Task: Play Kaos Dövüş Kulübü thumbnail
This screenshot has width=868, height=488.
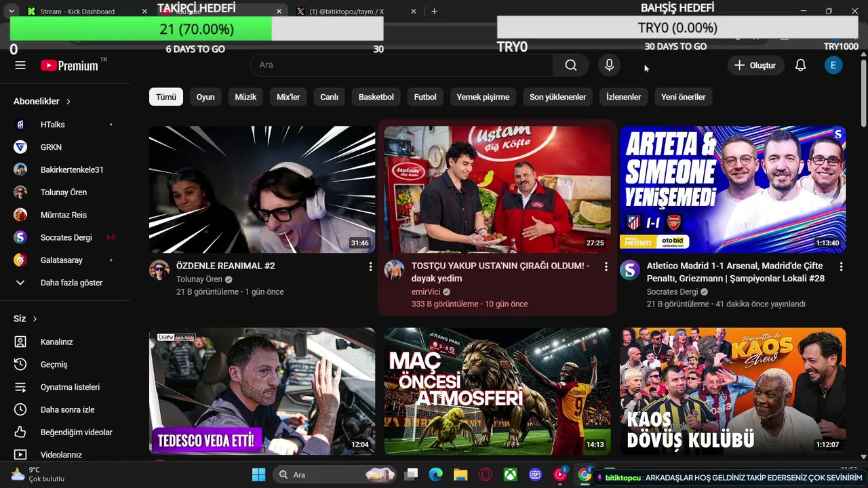Action: [x=732, y=391]
